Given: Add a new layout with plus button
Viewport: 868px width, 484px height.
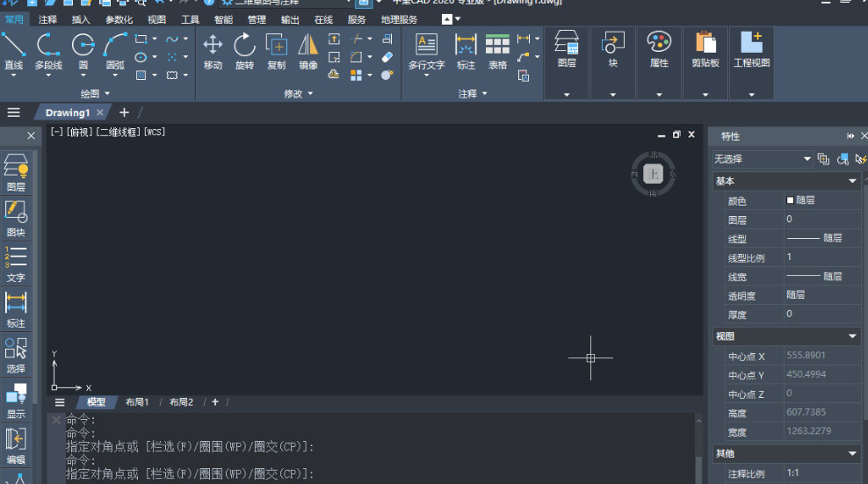Looking at the screenshot, I should pyautogui.click(x=215, y=402).
